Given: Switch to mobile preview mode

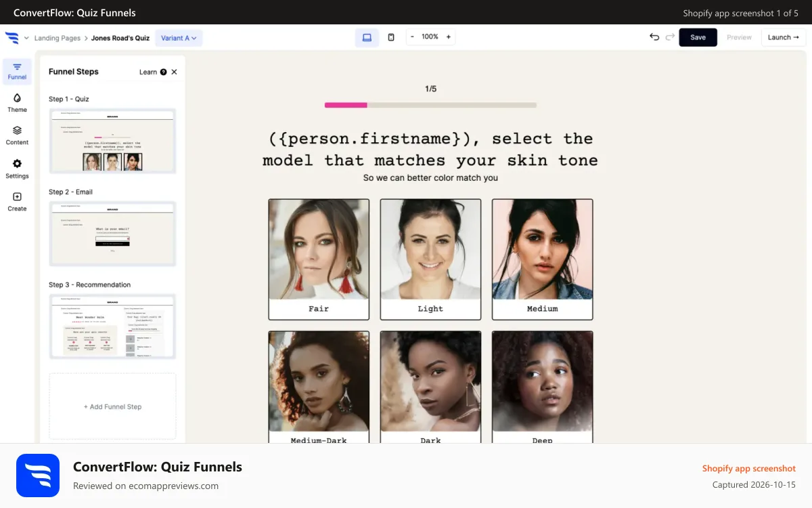Looking at the screenshot, I should 391,37.
